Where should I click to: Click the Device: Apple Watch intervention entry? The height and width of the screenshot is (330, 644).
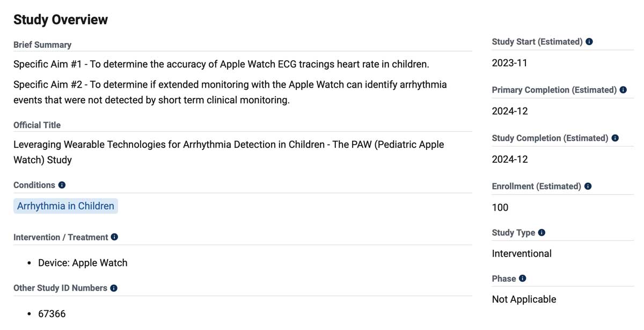click(83, 263)
